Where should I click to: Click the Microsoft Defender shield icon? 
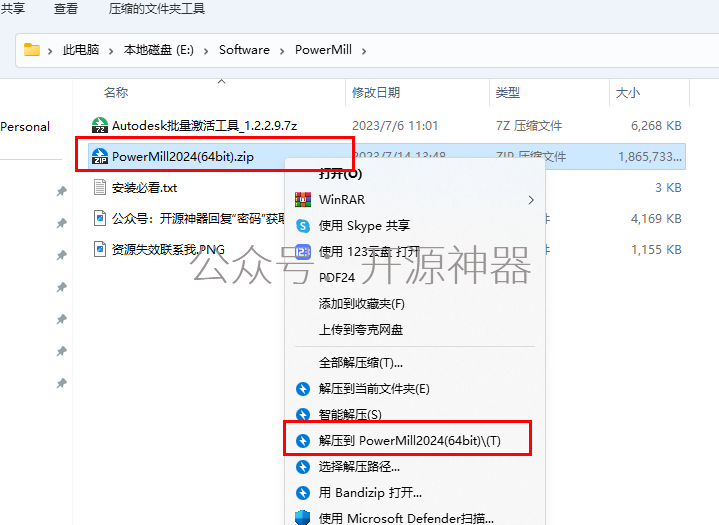tap(303, 518)
